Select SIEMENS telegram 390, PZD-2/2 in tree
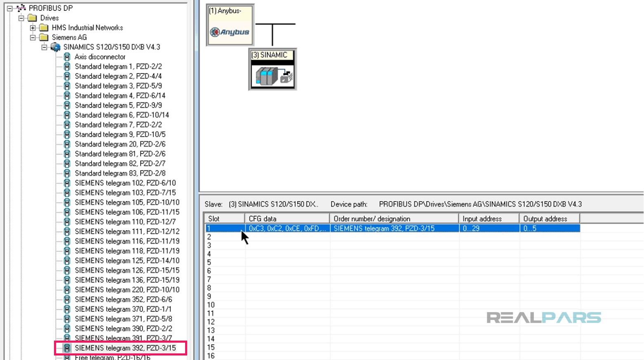The height and width of the screenshot is (360, 644). point(123,329)
